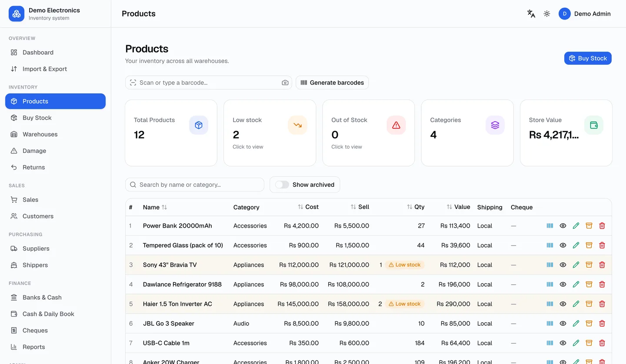The width and height of the screenshot is (626, 364).
Task: Go to Import & Export page
Action: coord(55,69)
